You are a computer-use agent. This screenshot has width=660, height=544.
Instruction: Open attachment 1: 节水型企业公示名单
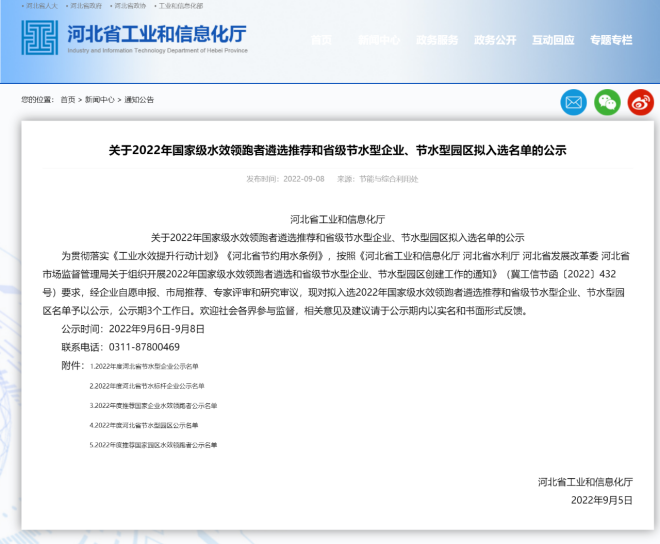pos(143,367)
